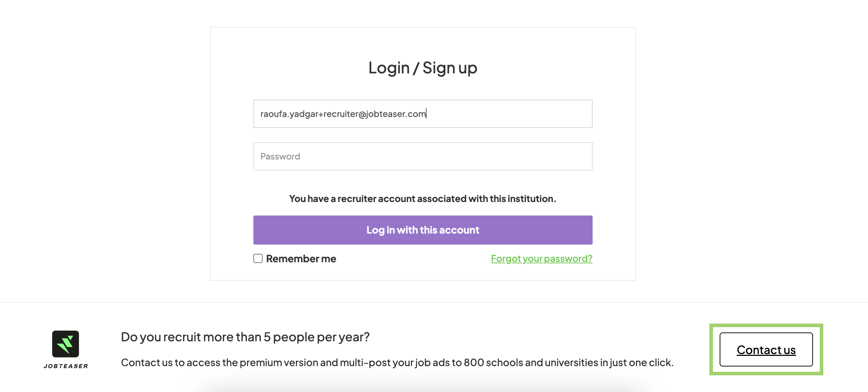This screenshot has height=392, width=868.
Task: Click the JobTeaser lightning logo icon
Action: click(x=66, y=344)
